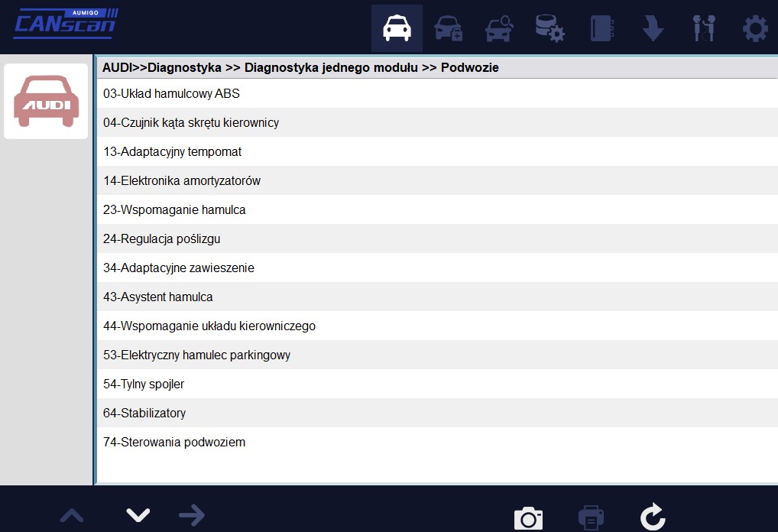Choose 23-Wspomaganie hamulca
This screenshot has height=532, width=778.
tap(438, 209)
